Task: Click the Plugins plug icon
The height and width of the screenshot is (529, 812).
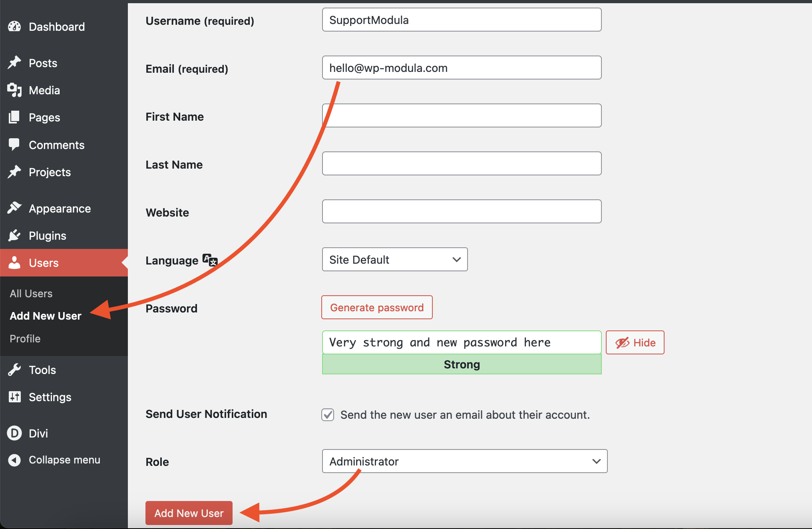Action: (x=14, y=236)
